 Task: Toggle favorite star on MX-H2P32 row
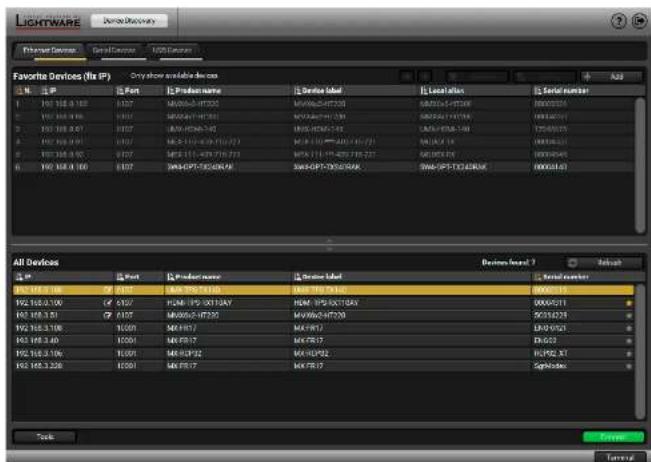[629, 354]
